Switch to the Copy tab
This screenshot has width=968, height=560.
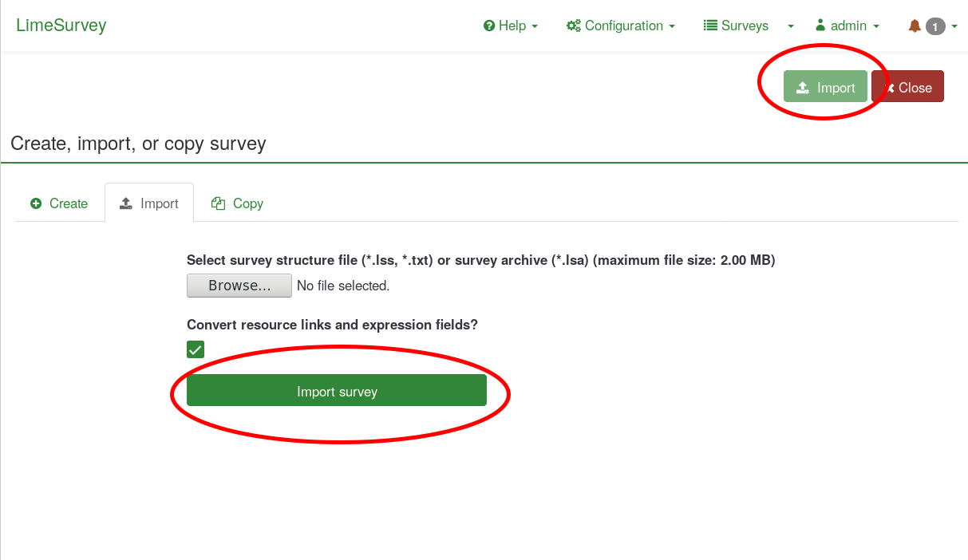[x=237, y=203]
